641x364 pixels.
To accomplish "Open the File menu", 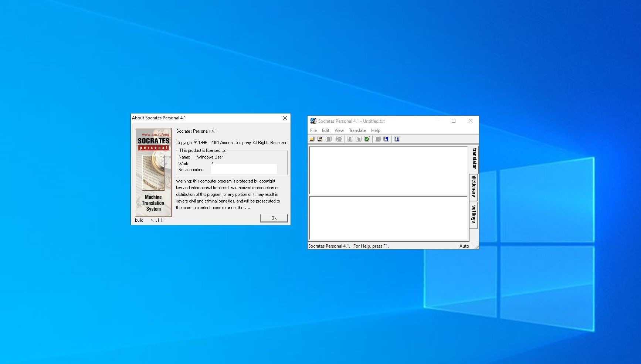I will coord(313,130).
